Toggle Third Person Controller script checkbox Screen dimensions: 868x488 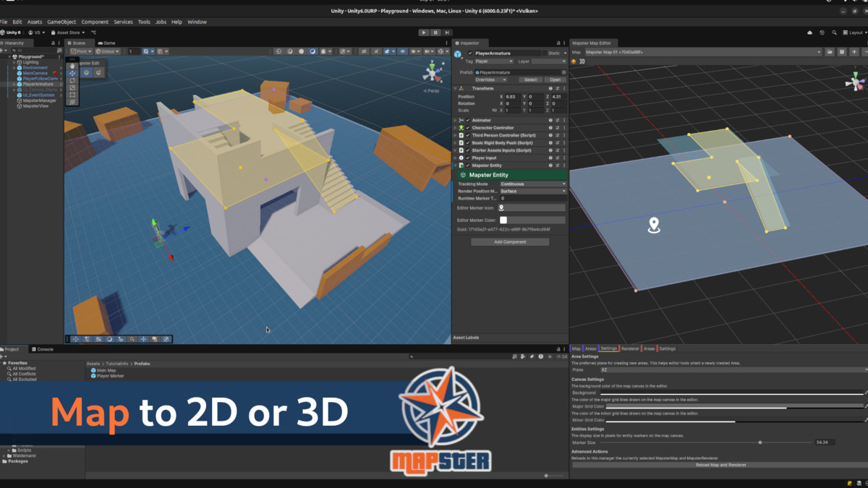click(x=468, y=135)
